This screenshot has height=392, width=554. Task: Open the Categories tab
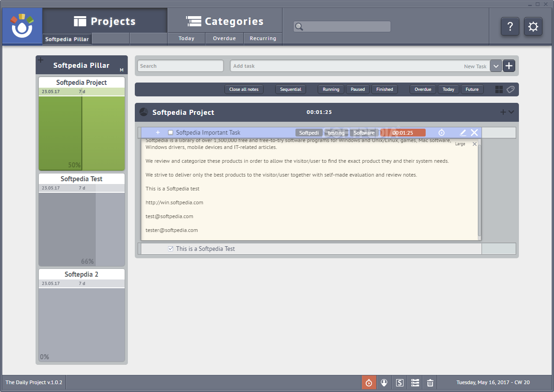225,21
